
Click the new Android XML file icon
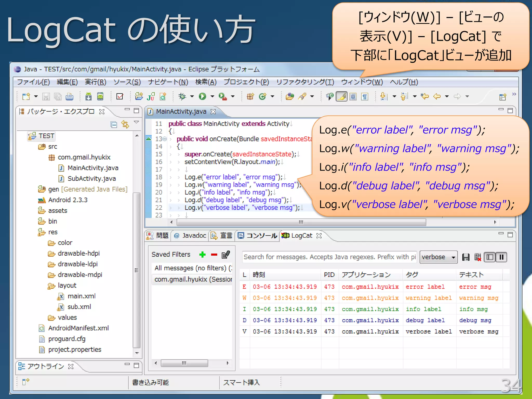tap(163, 97)
